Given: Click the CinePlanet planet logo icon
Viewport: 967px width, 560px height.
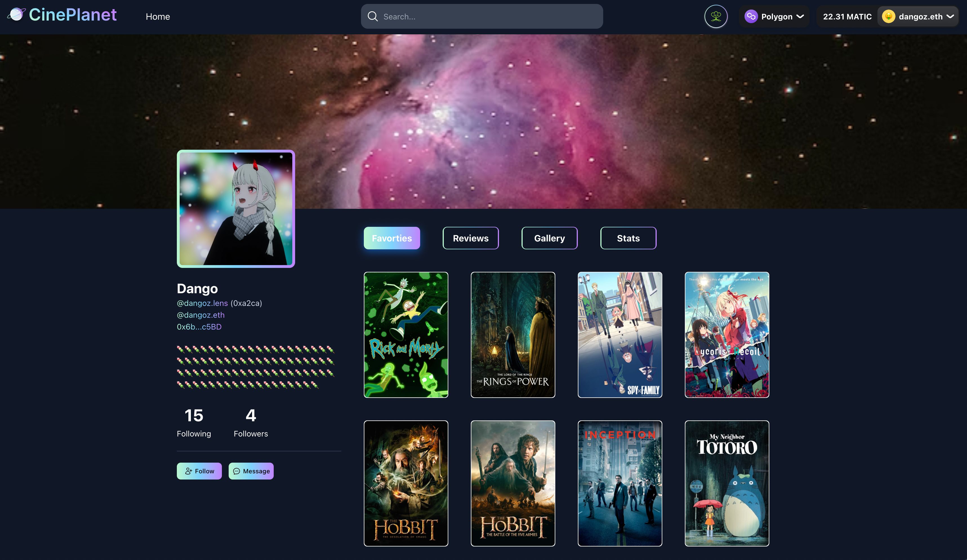Looking at the screenshot, I should (16, 15).
